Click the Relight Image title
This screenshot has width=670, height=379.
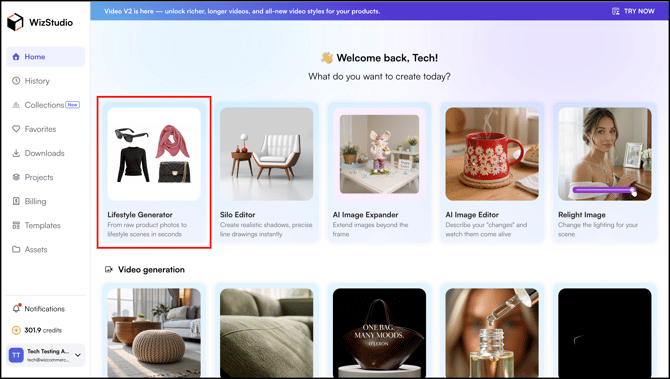click(582, 214)
